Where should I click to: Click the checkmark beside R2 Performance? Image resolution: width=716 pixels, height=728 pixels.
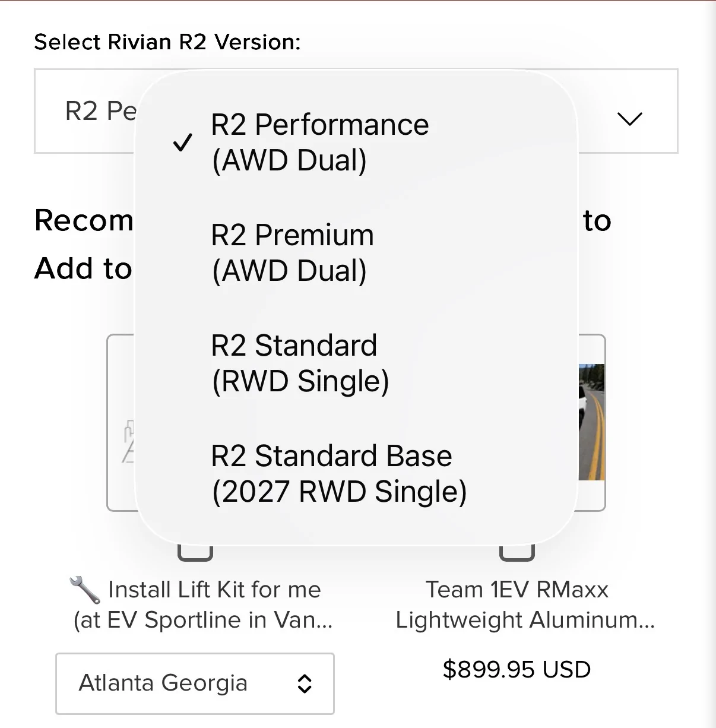click(182, 143)
